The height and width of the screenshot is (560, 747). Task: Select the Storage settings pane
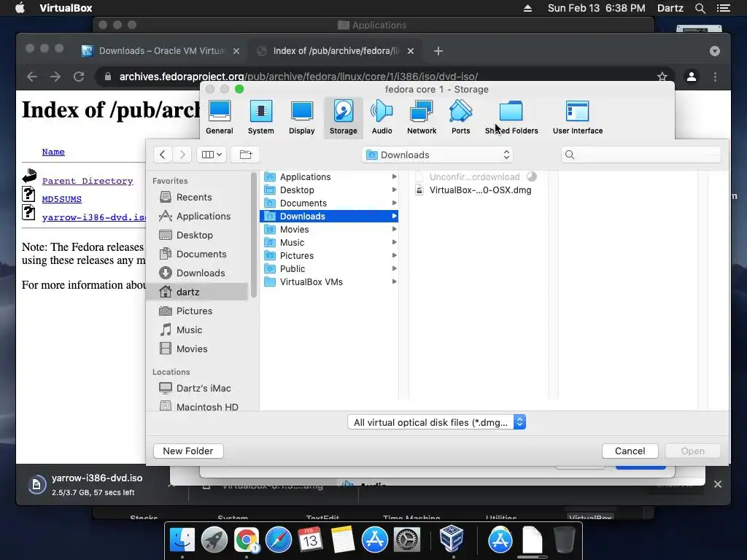[x=343, y=117]
